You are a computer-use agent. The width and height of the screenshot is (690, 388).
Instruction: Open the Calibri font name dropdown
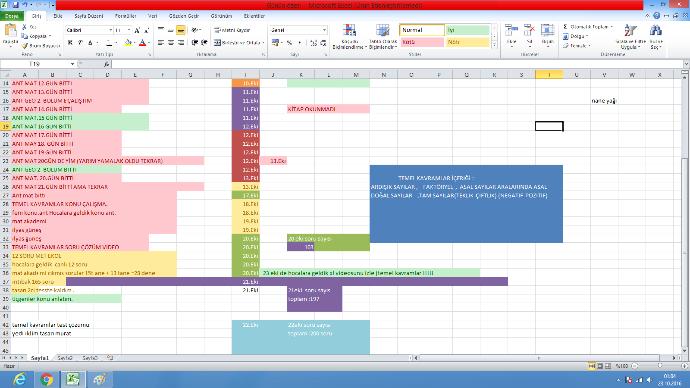[110, 30]
